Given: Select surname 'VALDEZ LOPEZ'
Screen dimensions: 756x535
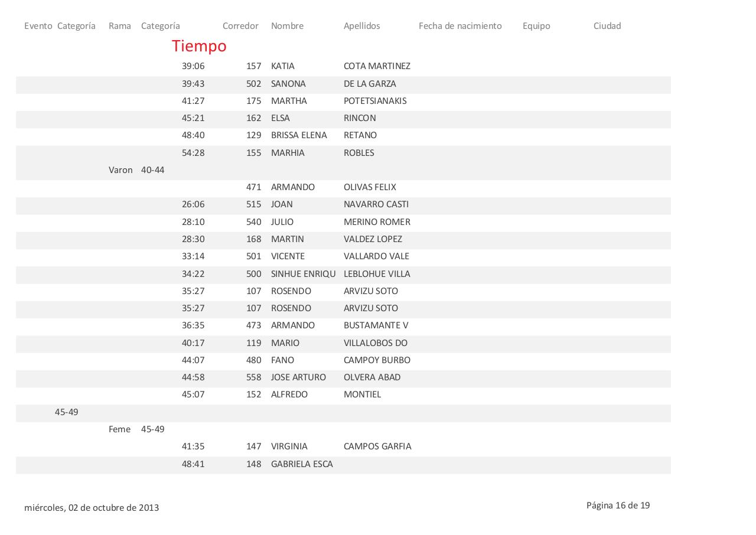Looking at the screenshot, I should coord(373,239).
